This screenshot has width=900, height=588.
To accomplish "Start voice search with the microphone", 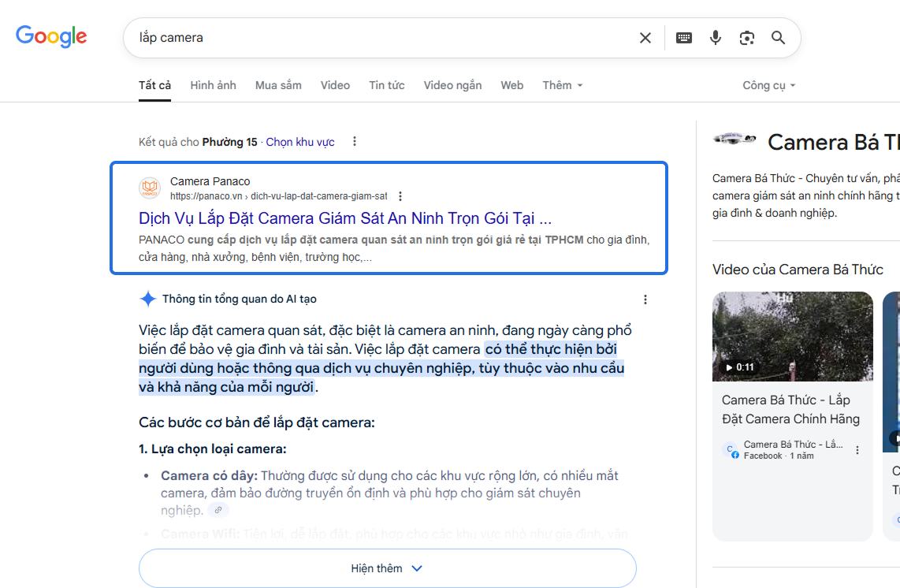I will point(715,38).
